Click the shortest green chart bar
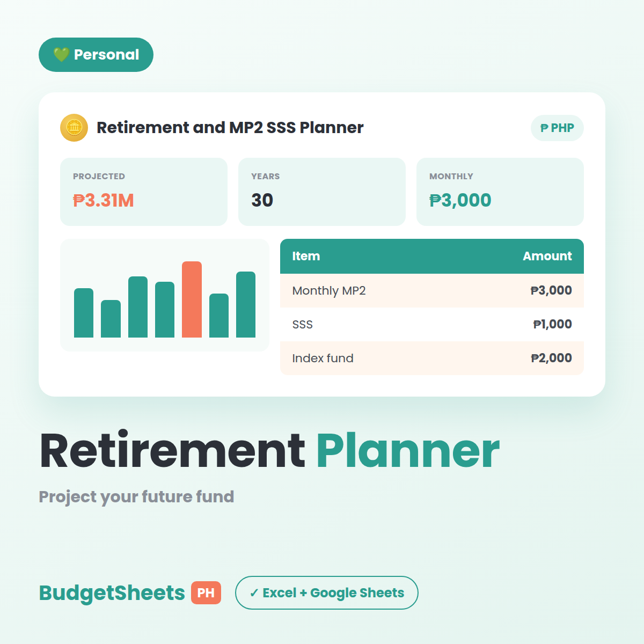This screenshot has width=644, height=644. [111, 319]
